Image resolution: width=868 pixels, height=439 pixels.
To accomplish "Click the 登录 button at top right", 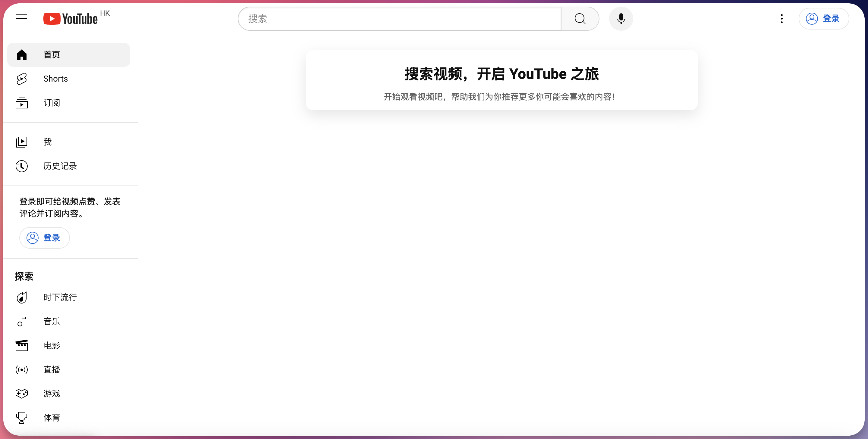I will coord(823,19).
